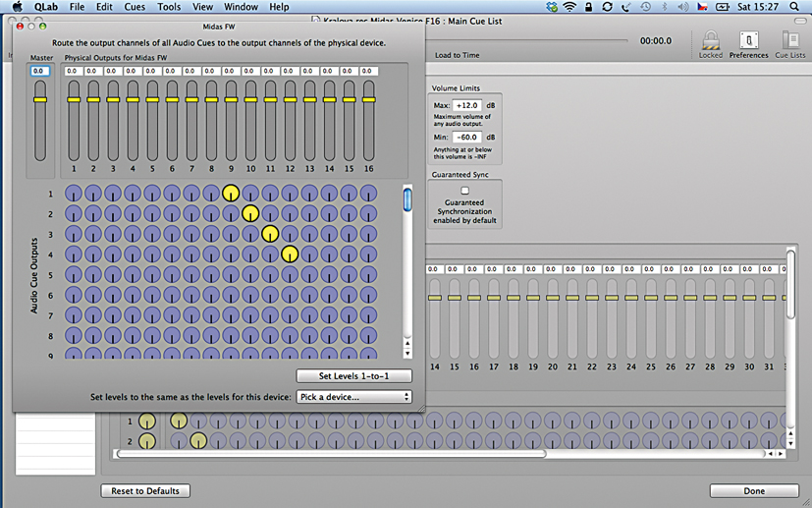
Task: Open the QLab application menu
Action: [x=46, y=7]
